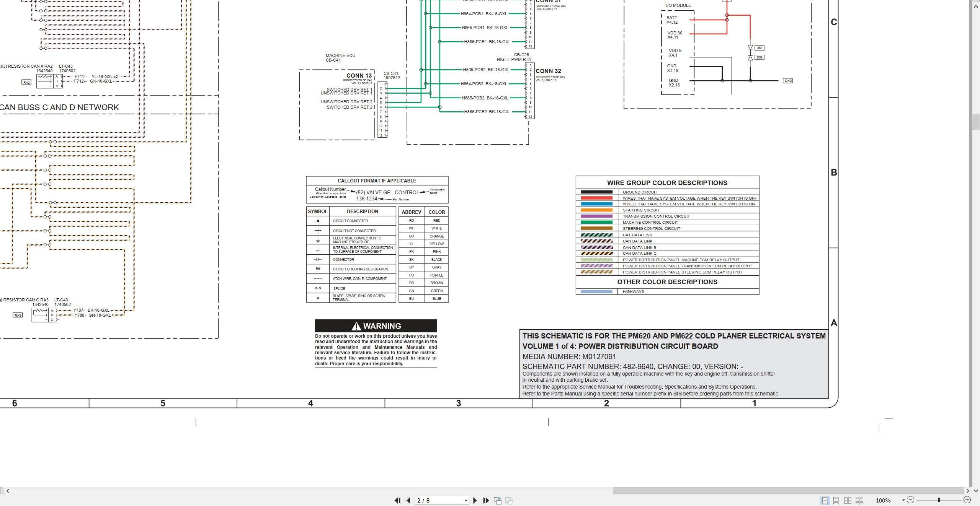Click the previous view icon

click(x=498, y=500)
